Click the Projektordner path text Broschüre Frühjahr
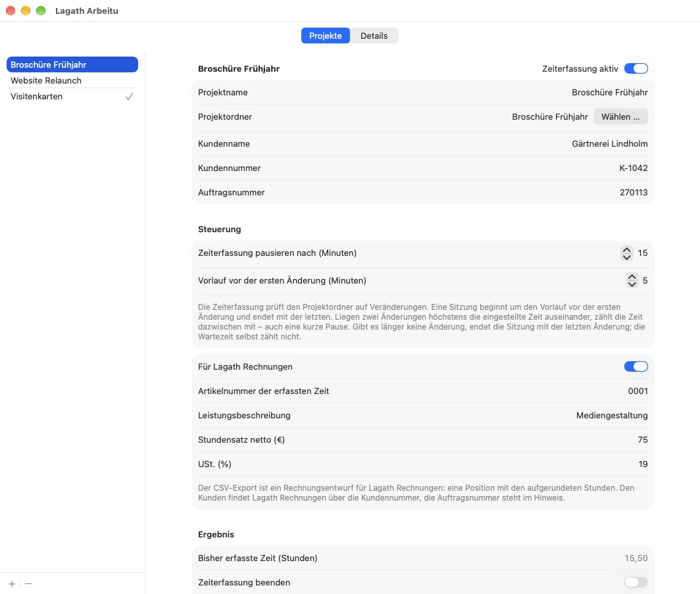Image resolution: width=700 pixels, height=594 pixels. pos(549,117)
